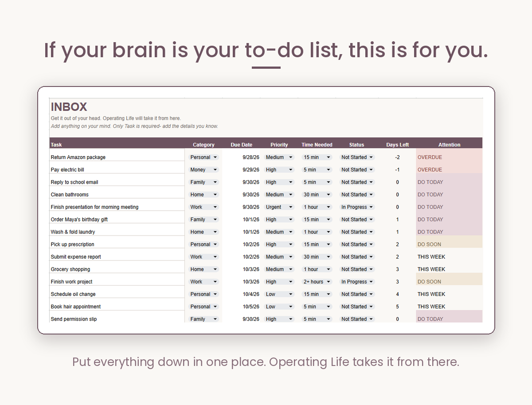Open Status dropdown for Clean bathrooms
Screen dimensions: 532x405
[x=357, y=194]
